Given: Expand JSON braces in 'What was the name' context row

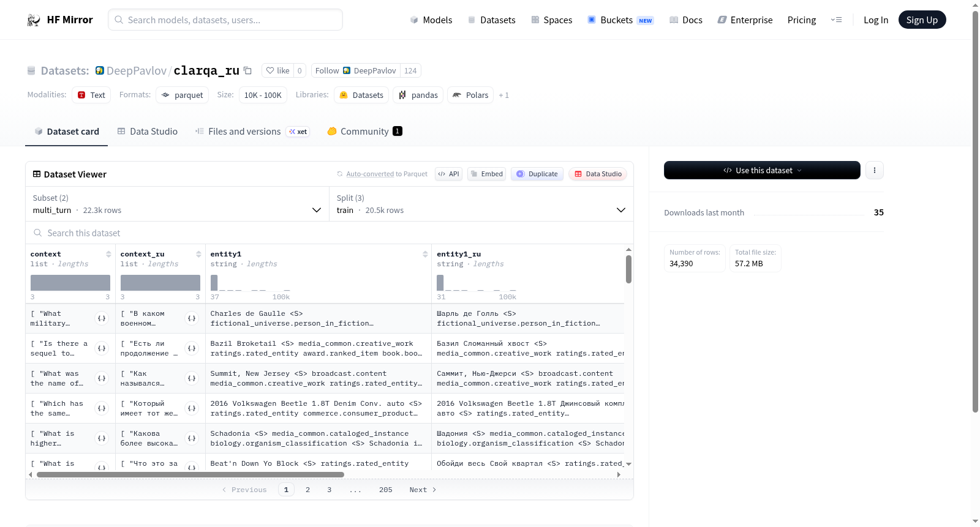Looking at the screenshot, I should pos(102,378).
